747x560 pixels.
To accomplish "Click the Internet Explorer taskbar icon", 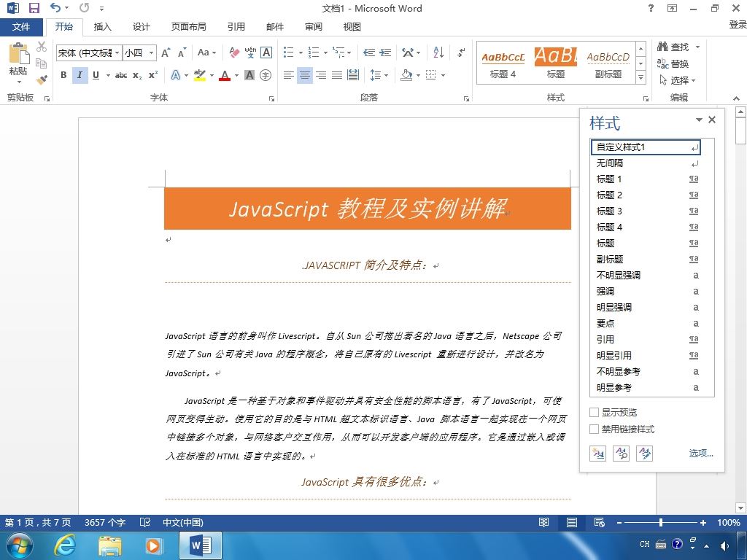I will click(64, 545).
